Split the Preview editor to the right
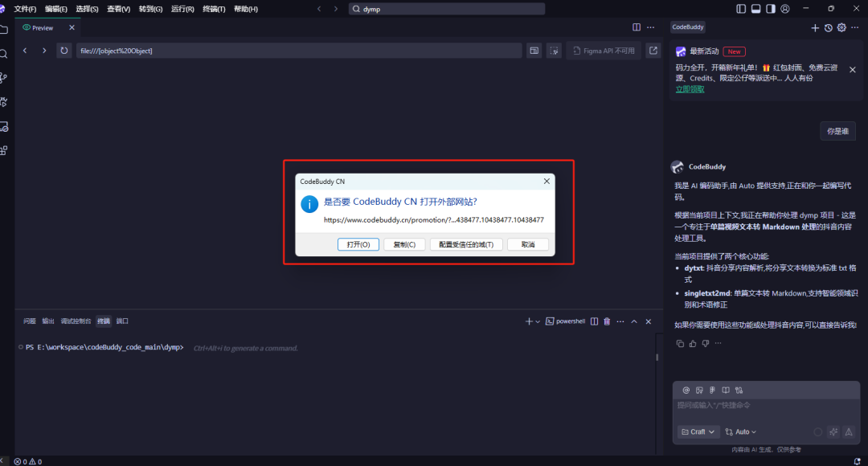The width and height of the screenshot is (868, 466). point(637,27)
